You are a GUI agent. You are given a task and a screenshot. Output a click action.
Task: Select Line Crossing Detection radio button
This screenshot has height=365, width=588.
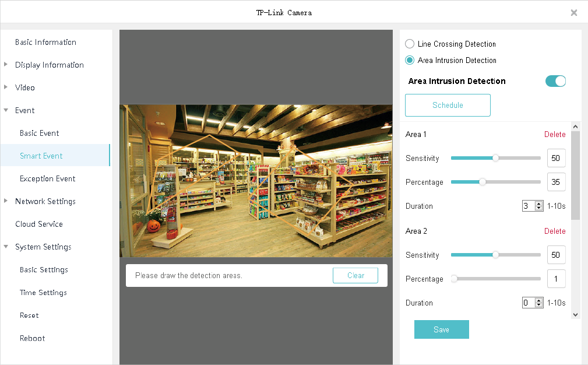pyautogui.click(x=410, y=44)
